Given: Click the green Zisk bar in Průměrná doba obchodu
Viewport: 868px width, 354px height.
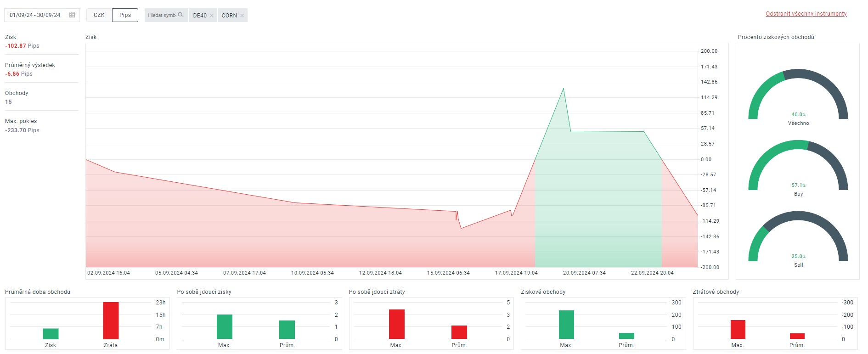Looking at the screenshot, I should coord(51,334).
